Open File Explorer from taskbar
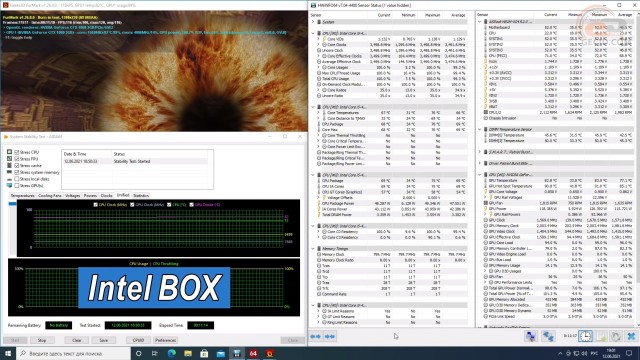Image resolution: width=640 pixels, height=360 pixels. [x=188, y=353]
